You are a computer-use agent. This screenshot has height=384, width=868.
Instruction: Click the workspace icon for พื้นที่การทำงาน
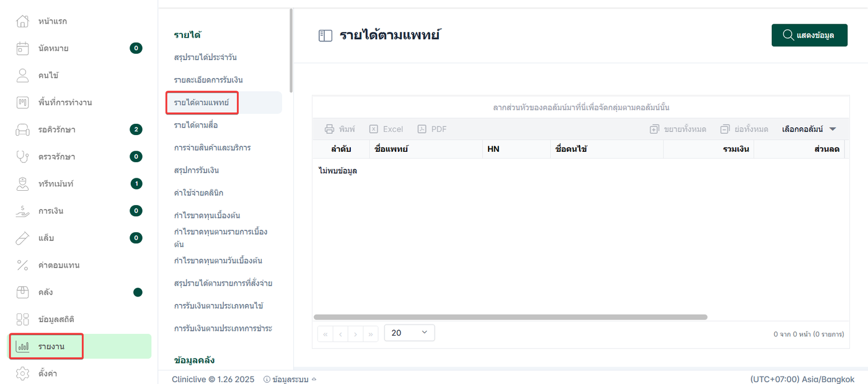point(22,102)
